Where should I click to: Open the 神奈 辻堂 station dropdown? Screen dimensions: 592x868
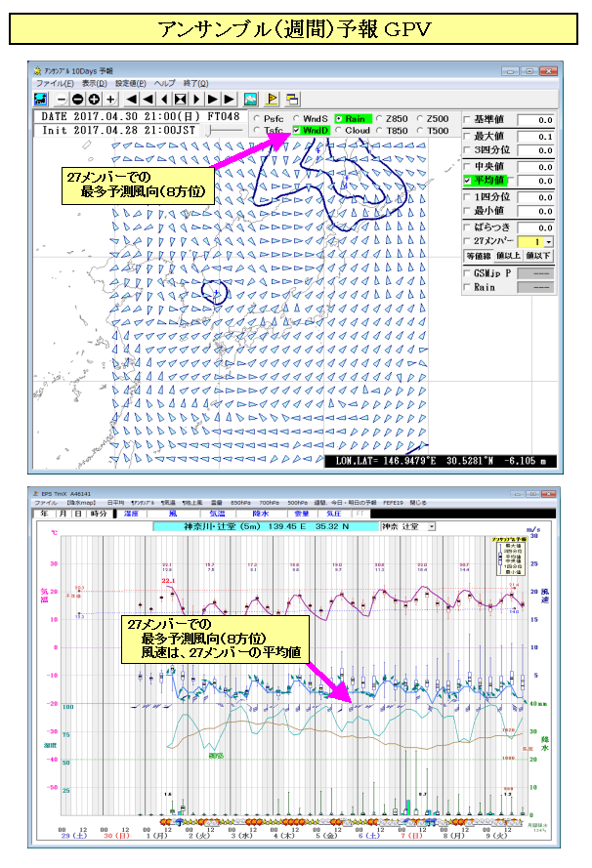[432, 526]
